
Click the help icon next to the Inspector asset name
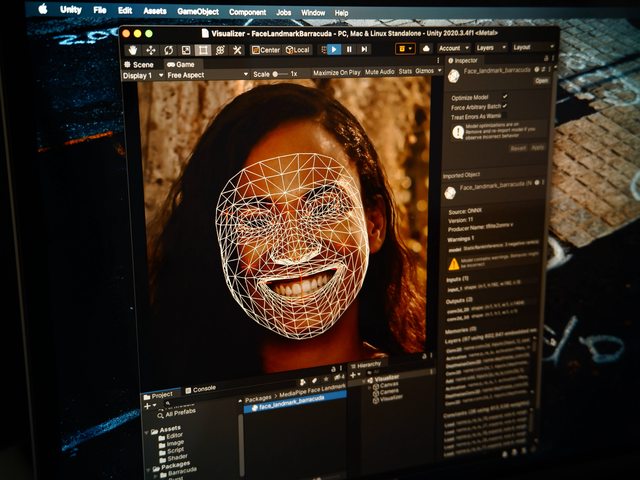[537, 70]
